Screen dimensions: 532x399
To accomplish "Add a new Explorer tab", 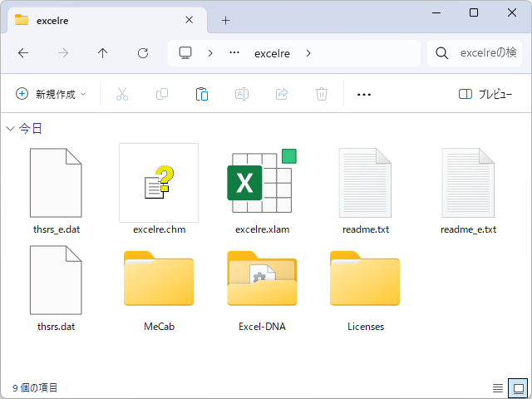I will (225, 20).
